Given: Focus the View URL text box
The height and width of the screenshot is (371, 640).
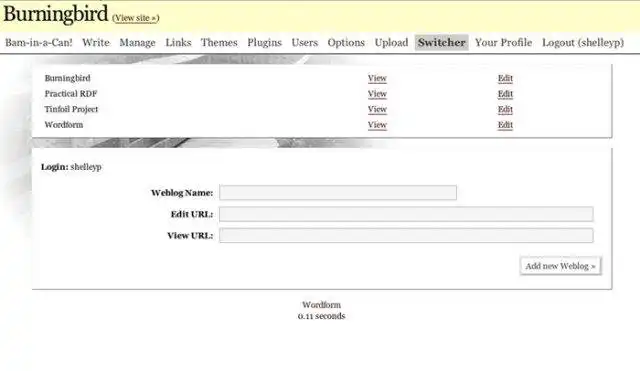Looking at the screenshot, I should coord(406,235).
